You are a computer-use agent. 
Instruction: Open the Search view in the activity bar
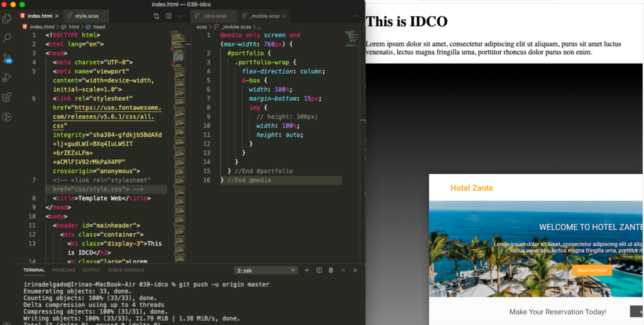(6, 38)
